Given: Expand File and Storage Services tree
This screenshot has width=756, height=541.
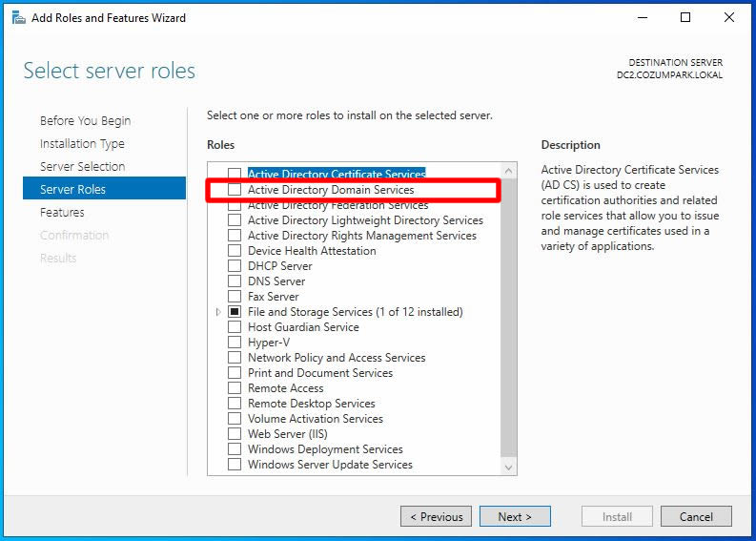Looking at the screenshot, I should [x=218, y=312].
